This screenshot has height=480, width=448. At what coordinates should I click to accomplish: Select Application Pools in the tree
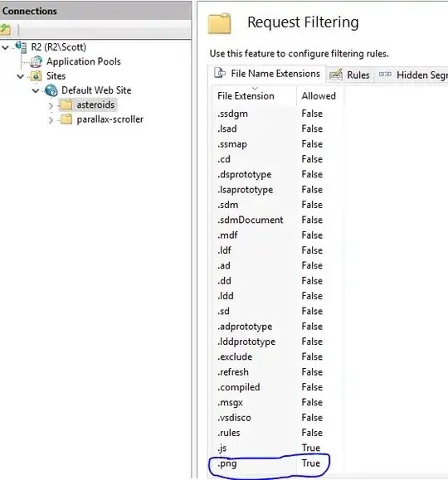(x=83, y=61)
